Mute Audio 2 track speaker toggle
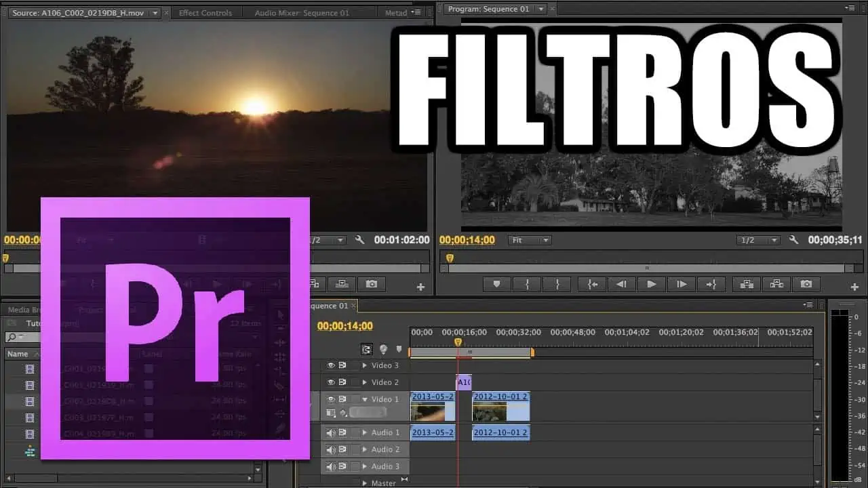The image size is (868, 488). click(332, 449)
